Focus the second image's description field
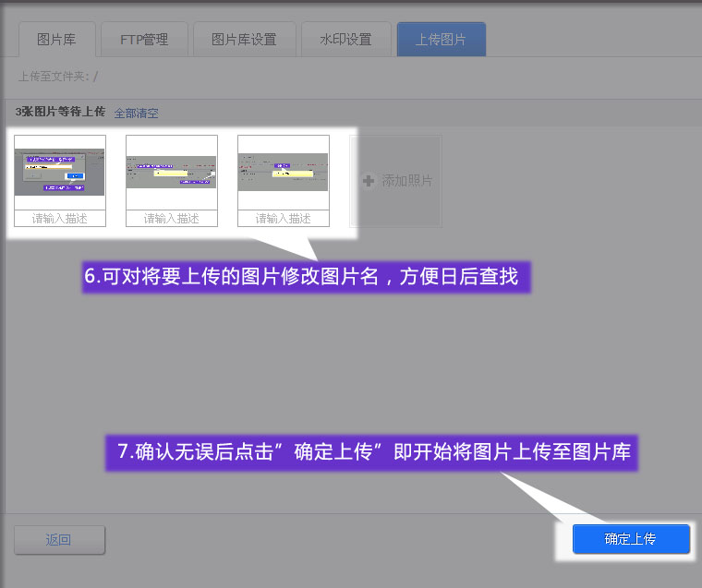The image size is (702, 588). tap(172, 219)
